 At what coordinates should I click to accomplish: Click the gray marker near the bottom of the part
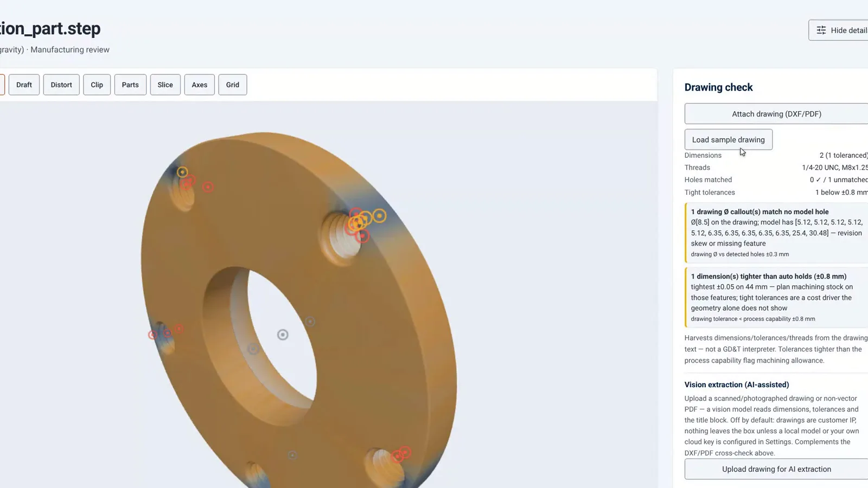pos(292,455)
